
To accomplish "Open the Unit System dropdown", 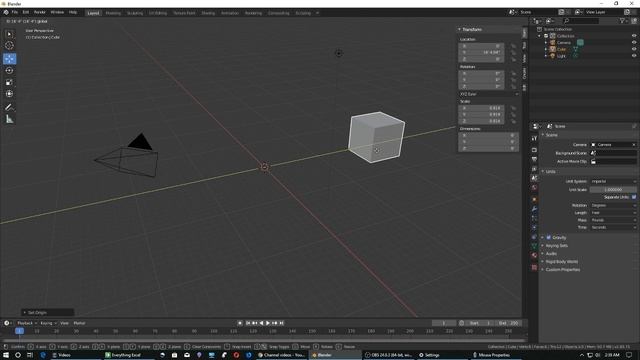I will [613, 181].
